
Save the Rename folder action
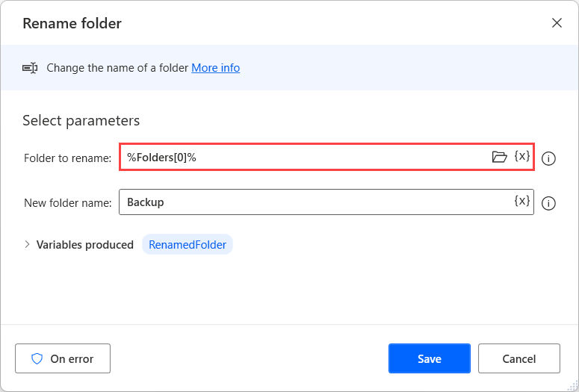tap(430, 358)
